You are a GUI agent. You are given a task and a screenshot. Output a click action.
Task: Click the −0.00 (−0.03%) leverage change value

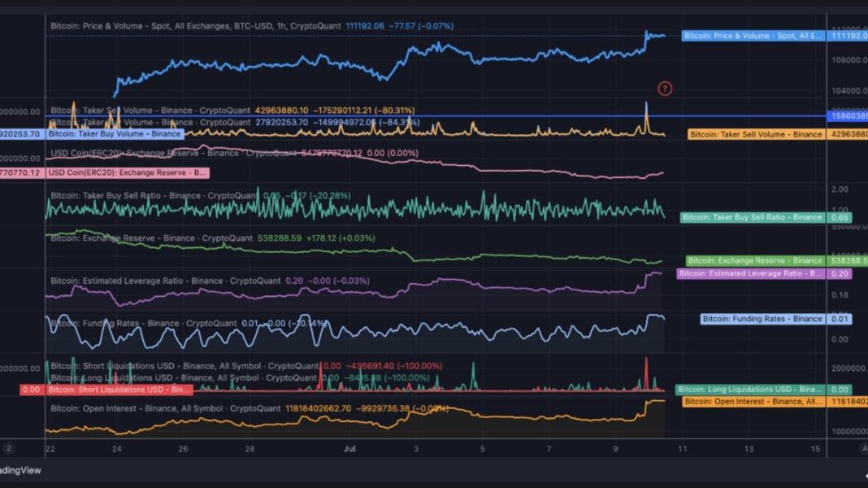pos(338,281)
